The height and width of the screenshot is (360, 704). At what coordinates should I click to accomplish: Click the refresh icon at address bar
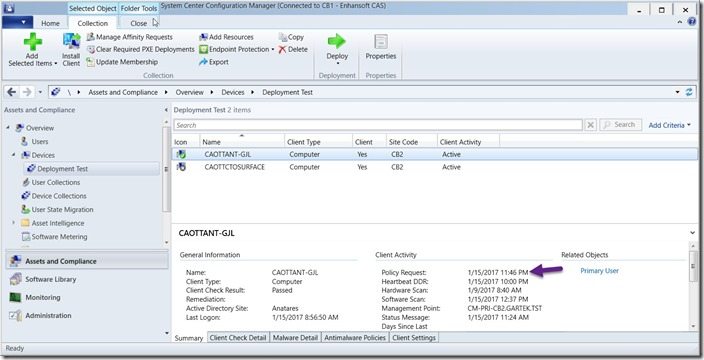[x=689, y=92]
